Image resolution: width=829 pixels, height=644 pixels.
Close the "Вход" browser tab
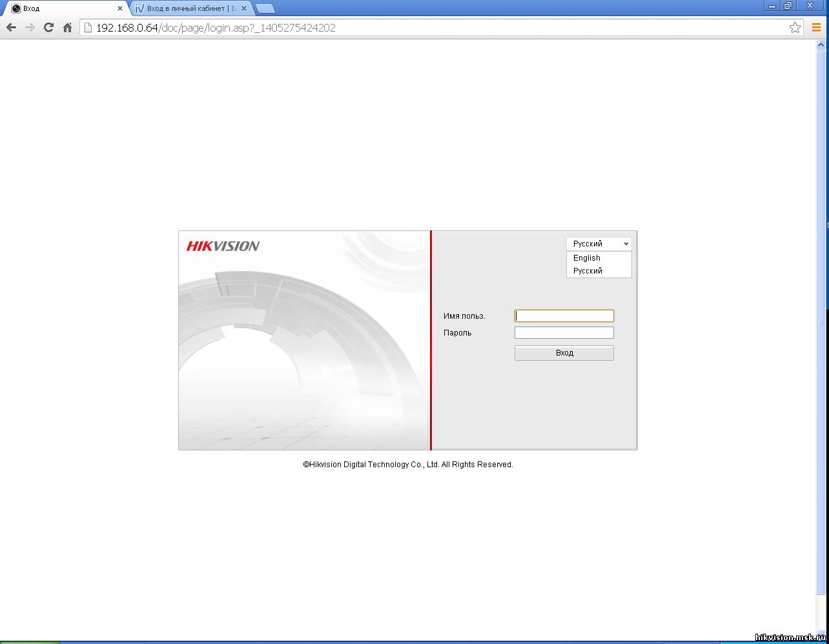(x=119, y=8)
